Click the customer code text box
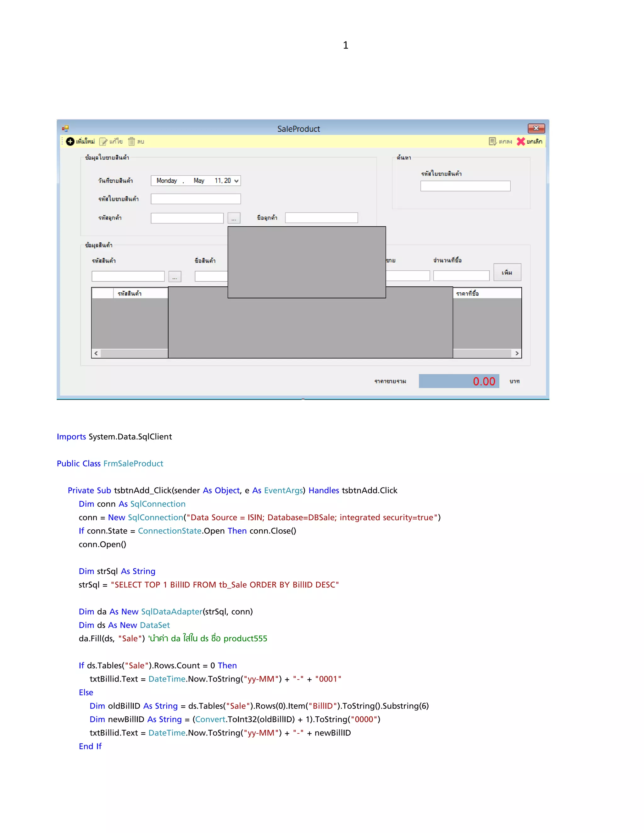The width and height of the screenshot is (644, 833). coord(187,218)
